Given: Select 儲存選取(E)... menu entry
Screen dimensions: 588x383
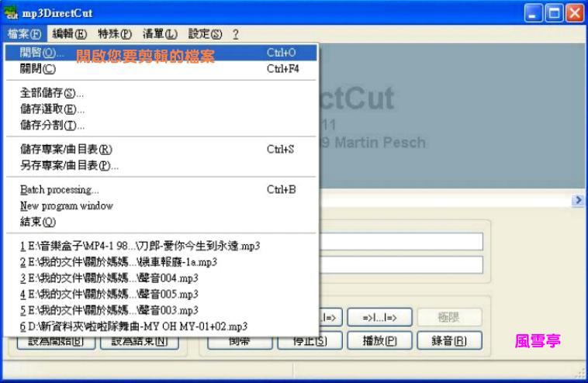Looking at the screenshot, I should (161, 109).
